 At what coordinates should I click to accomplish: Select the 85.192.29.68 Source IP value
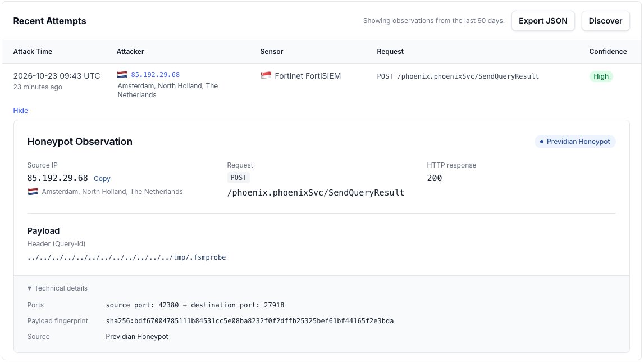[57, 178]
